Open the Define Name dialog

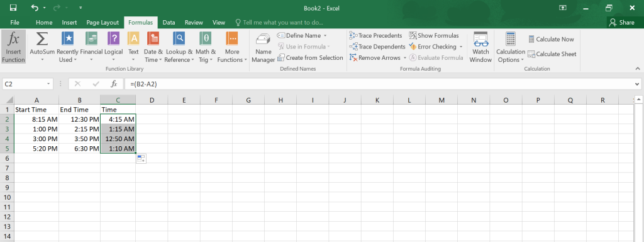(299, 35)
